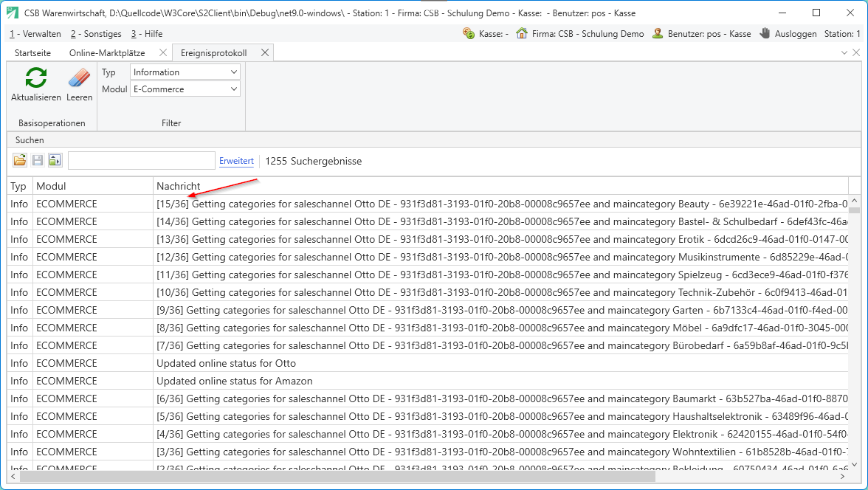Sort by the Nachricht column header
The image size is (868, 490).
point(501,186)
